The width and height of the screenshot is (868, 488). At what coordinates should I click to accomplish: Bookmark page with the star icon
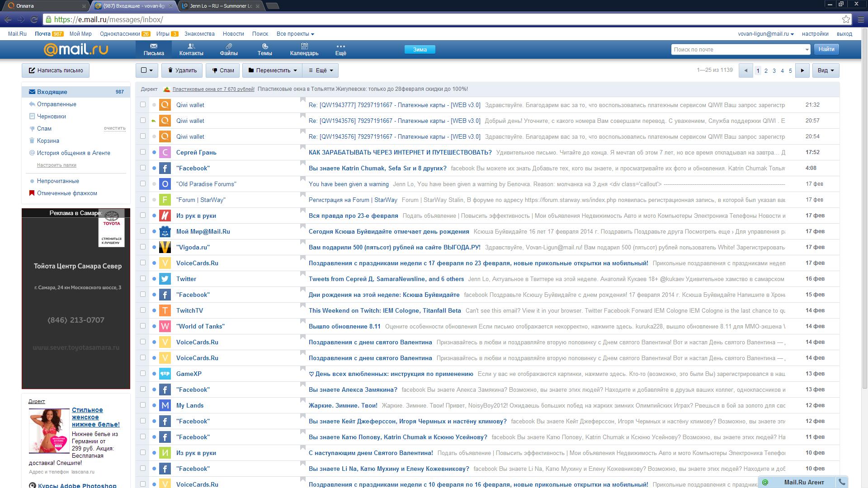tap(846, 19)
